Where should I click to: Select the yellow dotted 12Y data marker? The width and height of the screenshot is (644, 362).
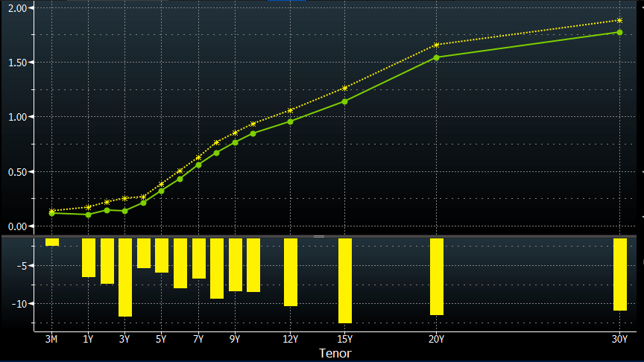tap(291, 111)
